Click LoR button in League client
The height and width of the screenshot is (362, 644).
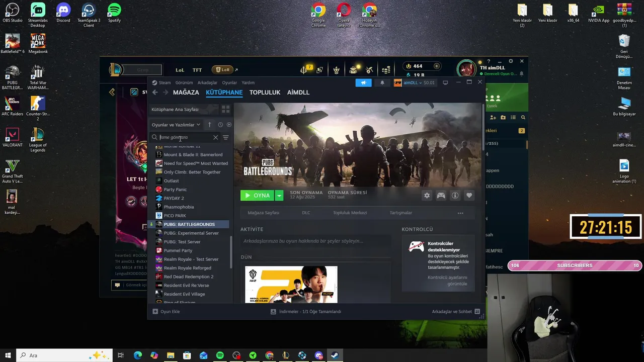pos(222,70)
